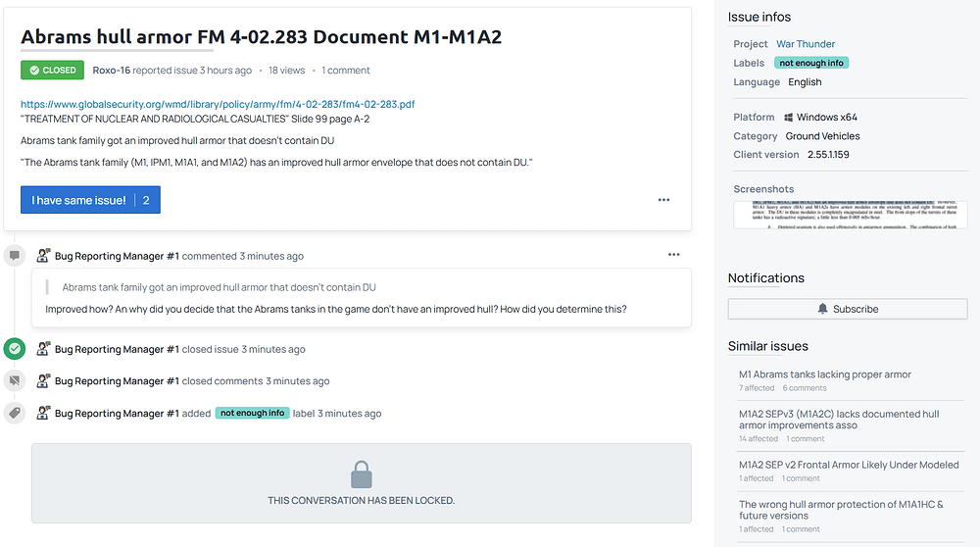Click 'Bug Reporting Manager #1' name on comment
980x547 pixels.
click(117, 256)
